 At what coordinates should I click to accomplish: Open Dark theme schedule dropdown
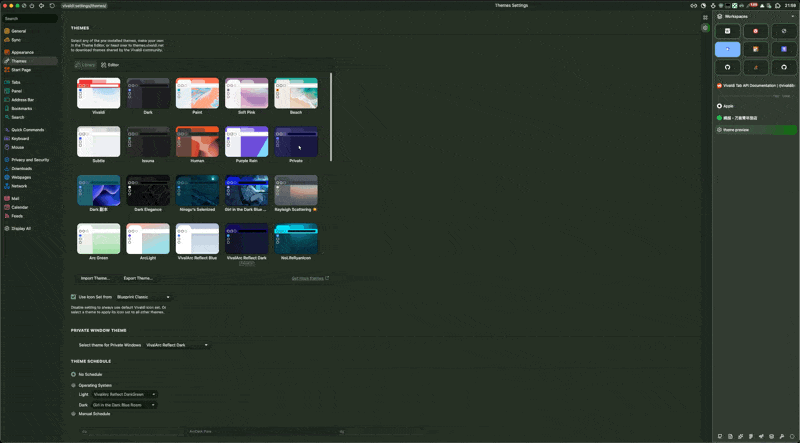[x=124, y=405]
